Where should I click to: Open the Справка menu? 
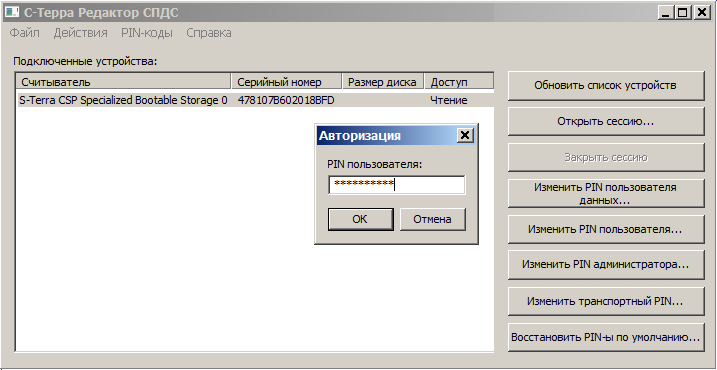[x=209, y=33]
